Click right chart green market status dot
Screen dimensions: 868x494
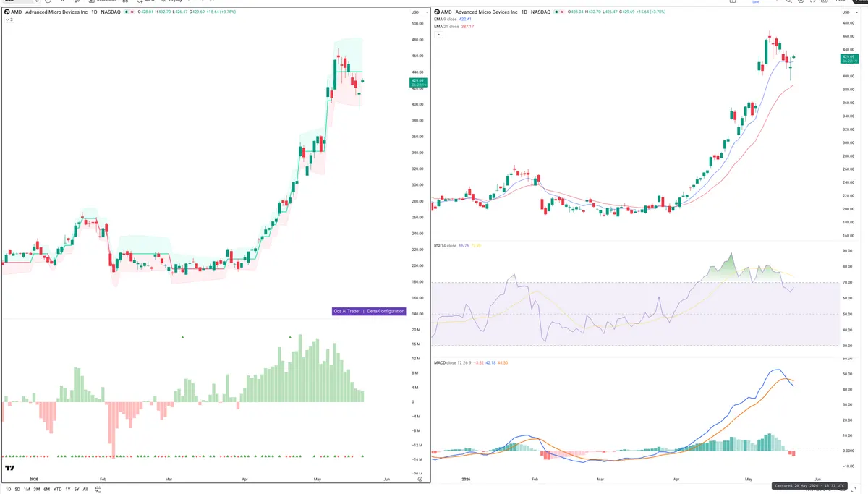(x=556, y=12)
